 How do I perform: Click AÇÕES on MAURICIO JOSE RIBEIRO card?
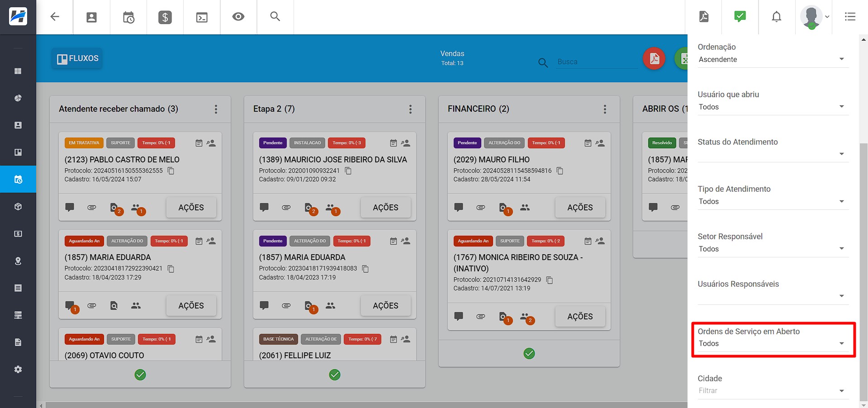385,208
